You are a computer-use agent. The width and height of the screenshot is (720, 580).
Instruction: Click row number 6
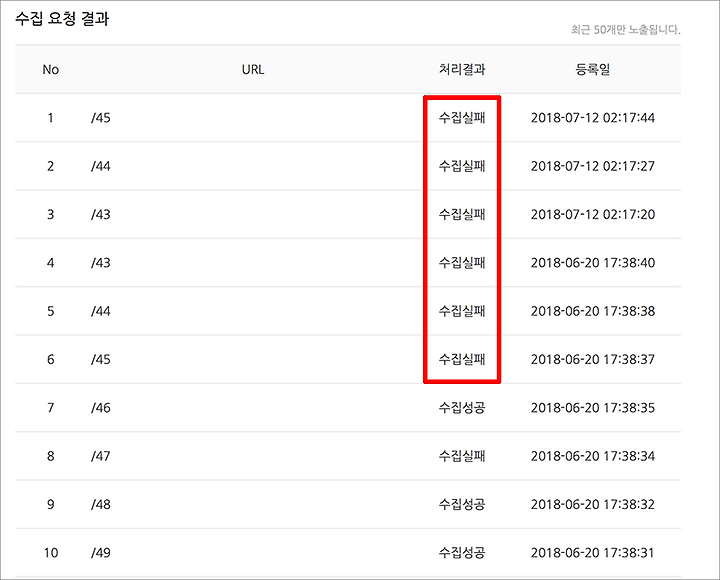(x=51, y=360)
